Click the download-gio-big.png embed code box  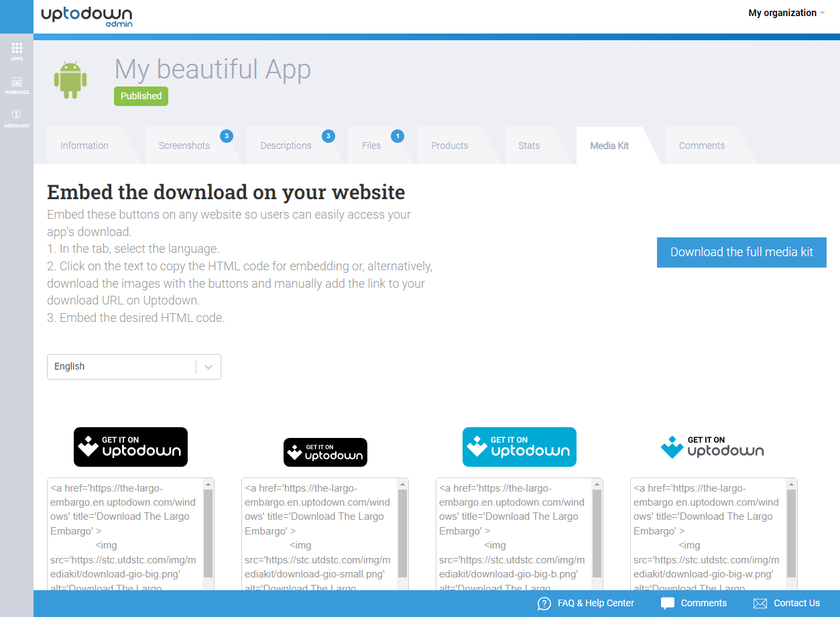point(125,535)
